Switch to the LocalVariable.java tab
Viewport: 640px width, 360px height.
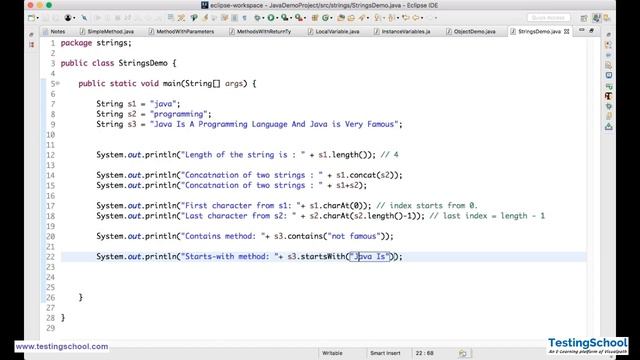pos(334,31)
